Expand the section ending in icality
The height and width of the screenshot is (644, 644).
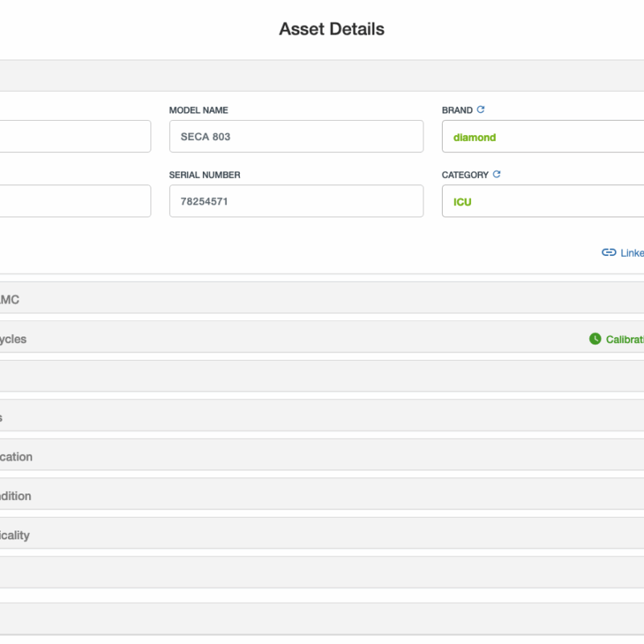click(322, 533)
